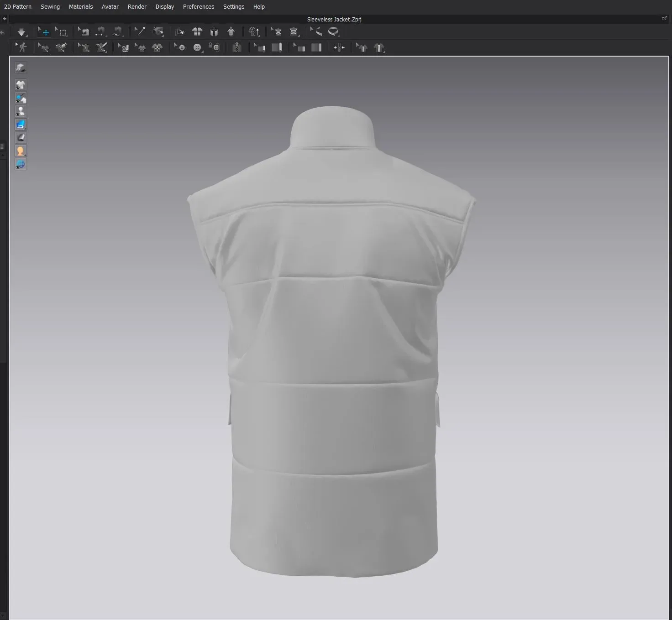
Task: Toggle globe 3D environment visibility
Action: (21, 164)
